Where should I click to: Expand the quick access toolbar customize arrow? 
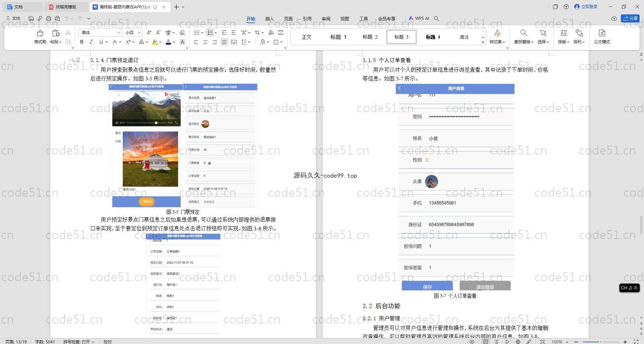(x=89, y=18)
